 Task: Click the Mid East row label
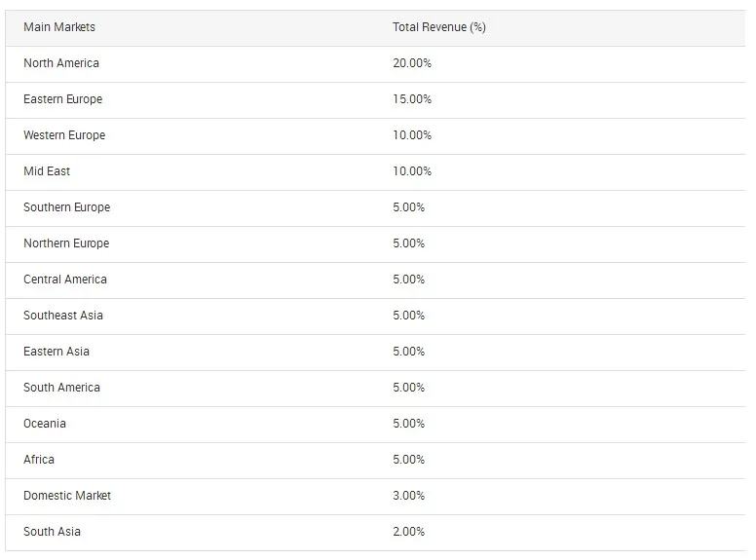[x=47, y=171]
